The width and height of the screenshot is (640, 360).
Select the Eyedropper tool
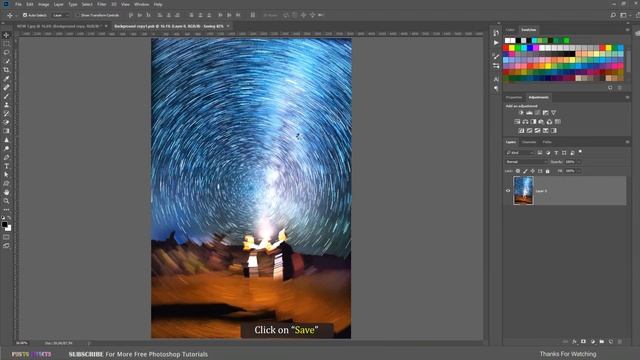click(x=6, y=79)
